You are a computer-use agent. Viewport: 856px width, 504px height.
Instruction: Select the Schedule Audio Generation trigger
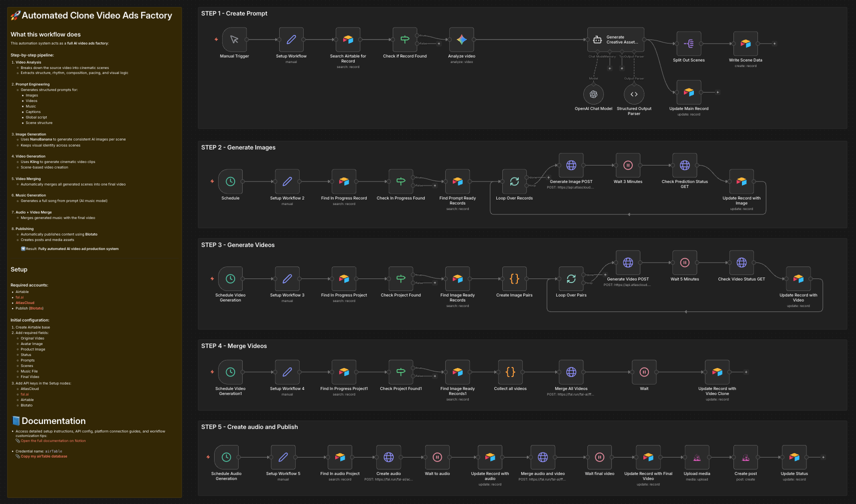(x=226, y=457)
